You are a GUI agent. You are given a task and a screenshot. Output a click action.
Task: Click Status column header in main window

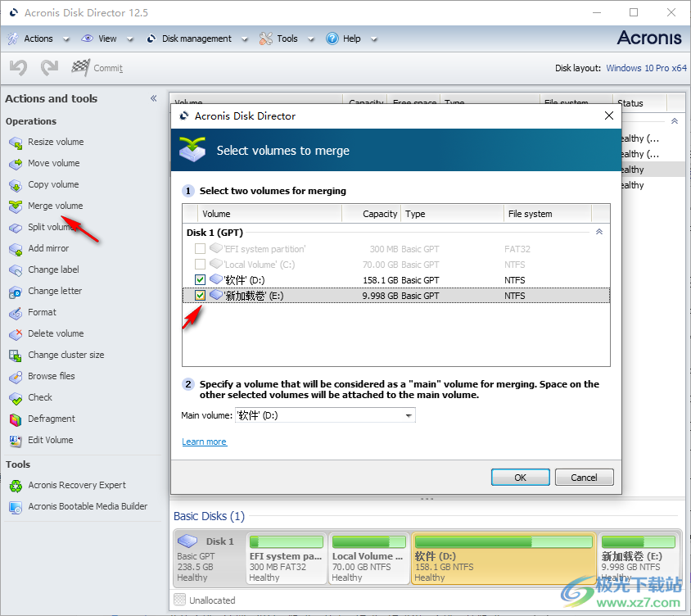(x=639, y=103)
